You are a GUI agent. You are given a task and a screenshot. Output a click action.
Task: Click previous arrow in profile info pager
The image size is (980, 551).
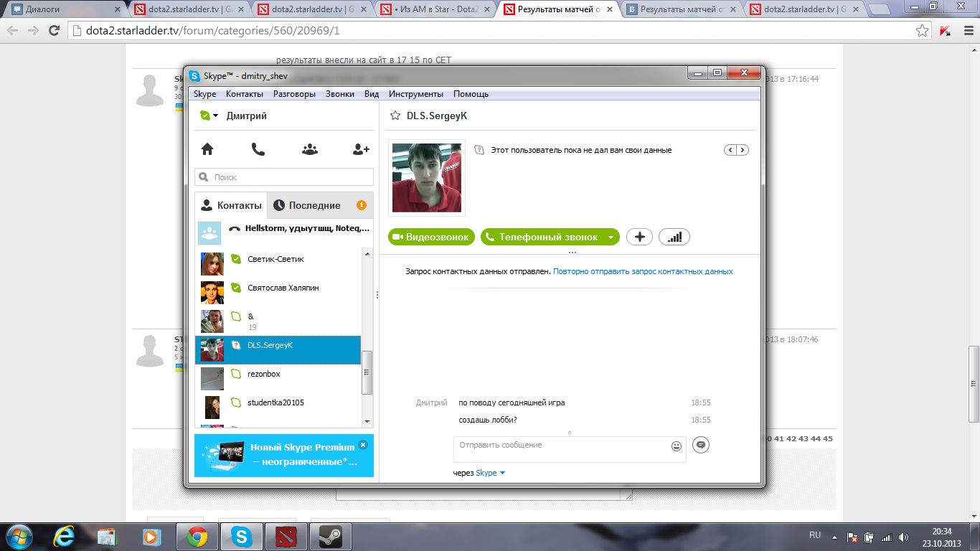730,150
